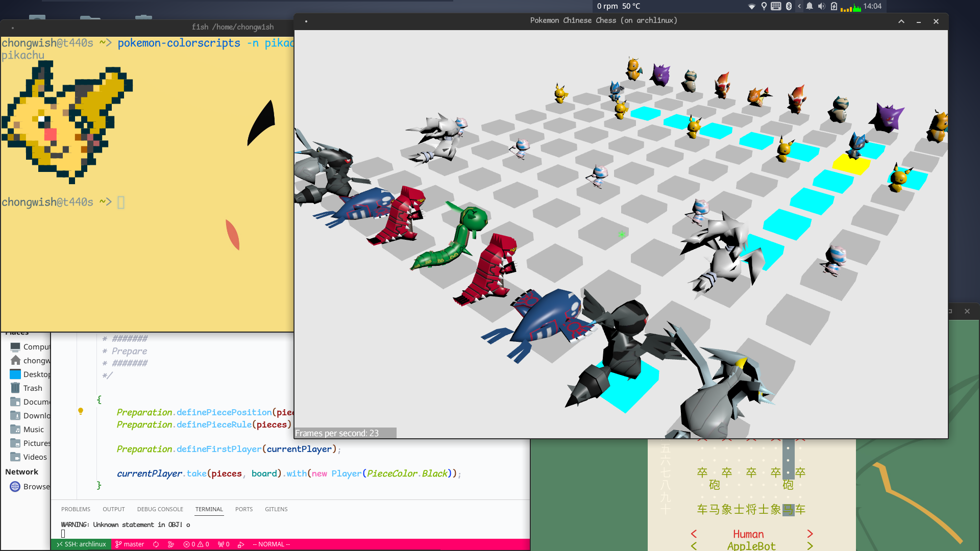Open the Music folder in the sidebar
Viewport: 980px width, 551px height.
pyautogui.click(x=34, y=430)
